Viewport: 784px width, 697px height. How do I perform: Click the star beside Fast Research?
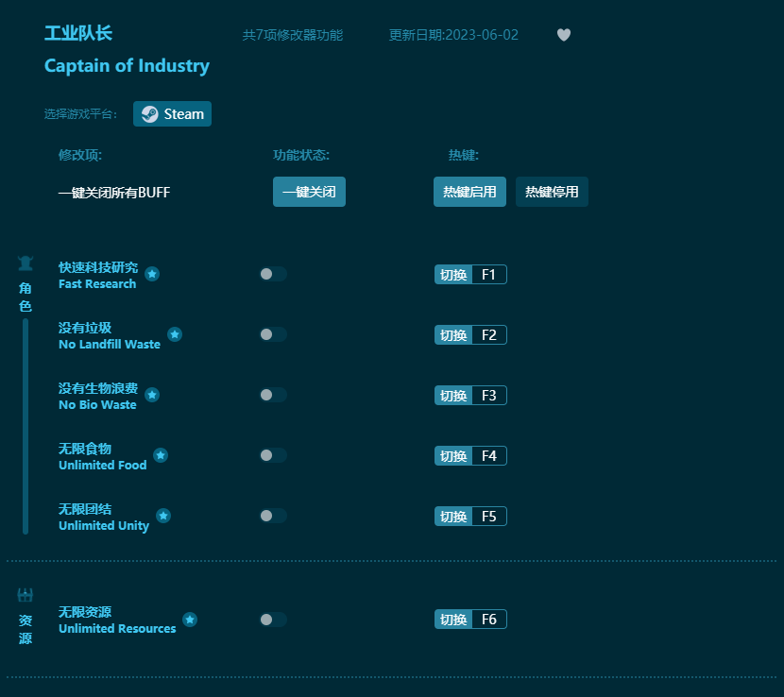(x=152, y=273)
